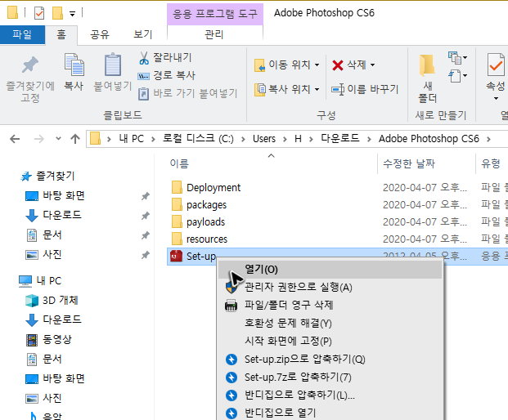This screenshot has width=508, height=420.
Task: Click the Copy (복사) ribbon icon
Action: [74, 65]
